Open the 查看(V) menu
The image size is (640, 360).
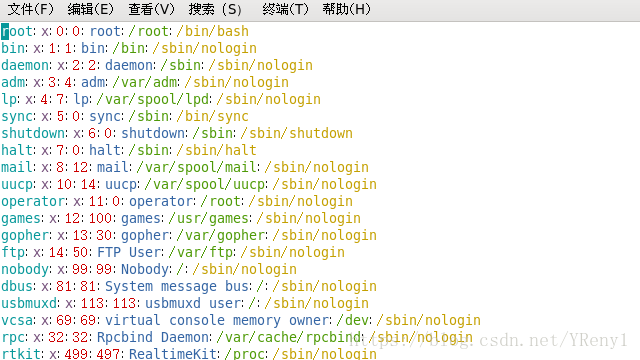coord(151,9)
